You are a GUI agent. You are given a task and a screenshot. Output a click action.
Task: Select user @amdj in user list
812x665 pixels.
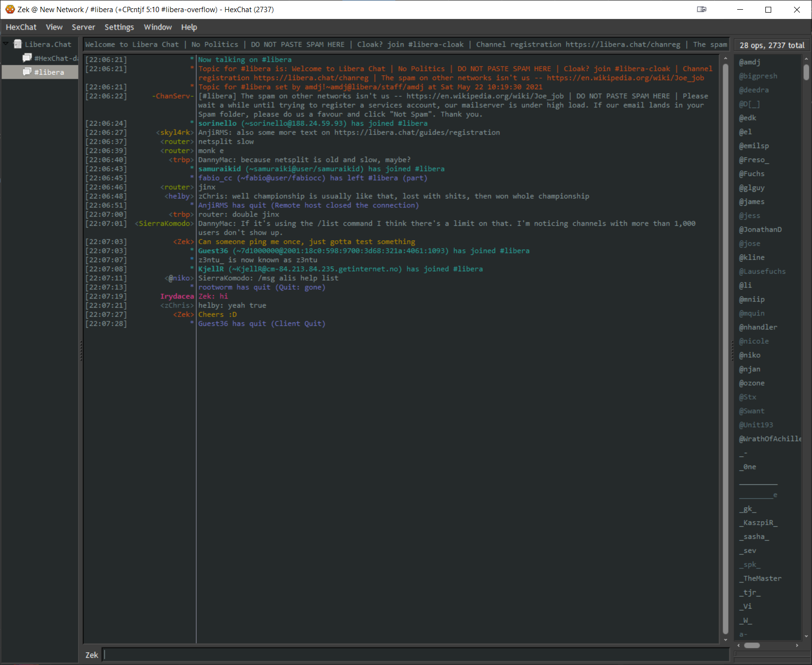coord(767,62)
